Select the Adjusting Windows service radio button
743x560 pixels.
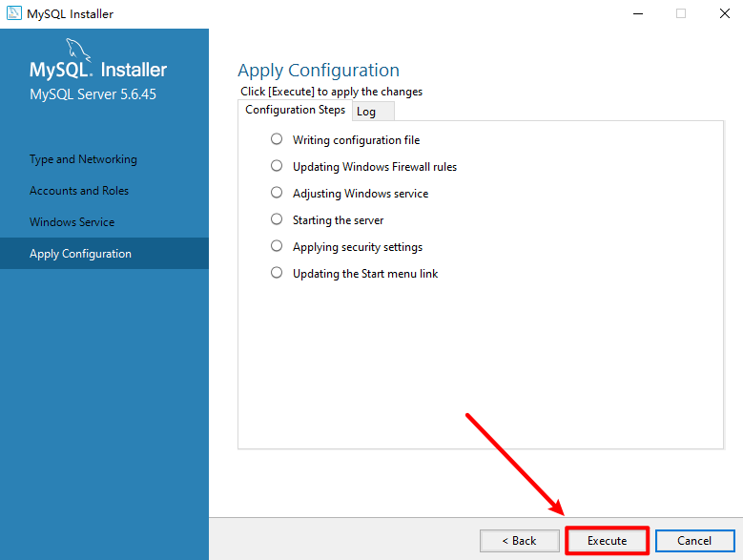point(277,193)
